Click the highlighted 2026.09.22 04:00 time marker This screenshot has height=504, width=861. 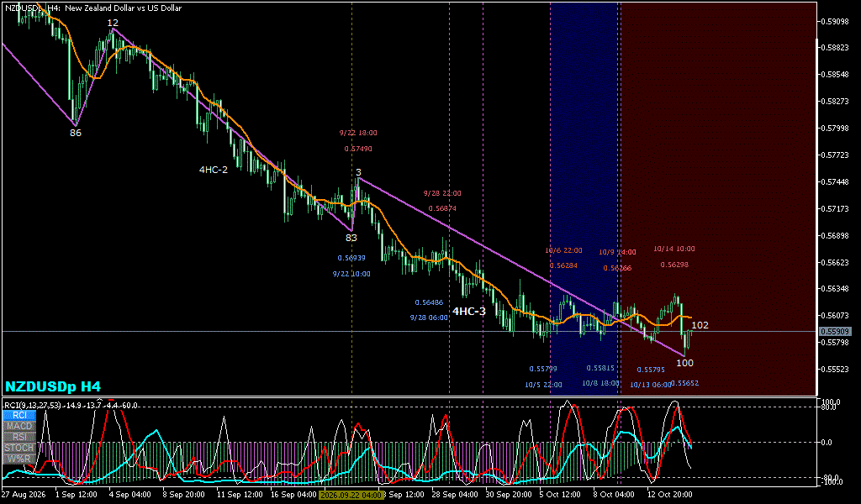pyautogui.click(x=351, y=495)
